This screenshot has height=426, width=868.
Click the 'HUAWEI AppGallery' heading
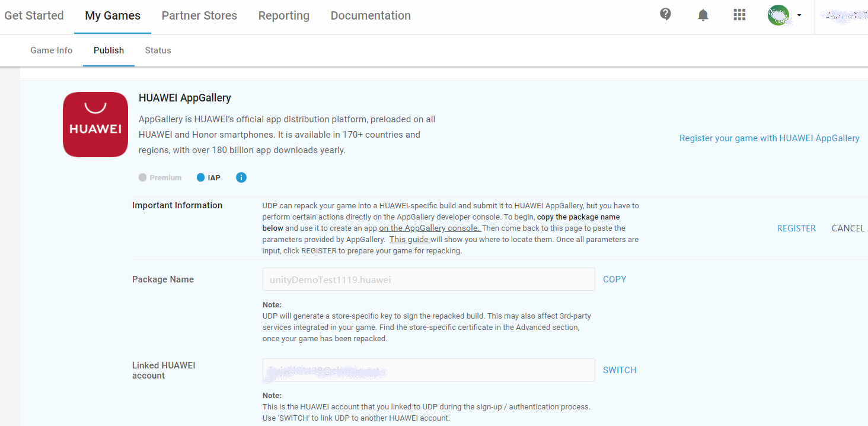(x=185, y=98)
